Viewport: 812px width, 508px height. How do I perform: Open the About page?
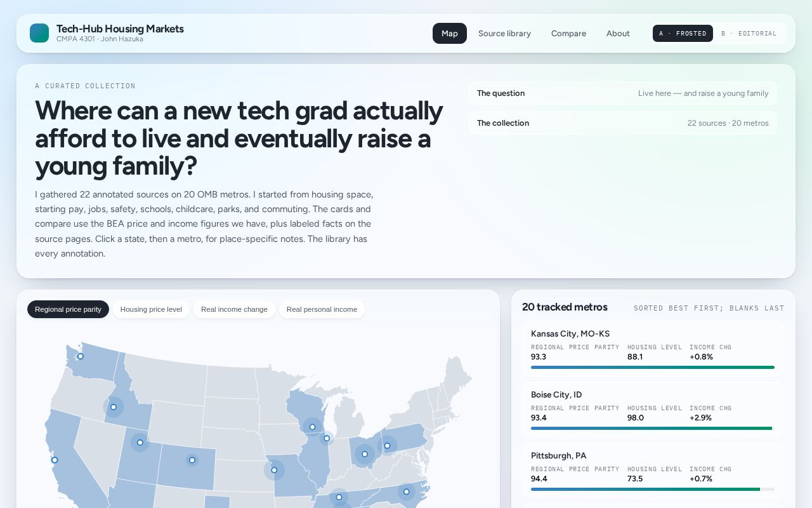point(618,33)
